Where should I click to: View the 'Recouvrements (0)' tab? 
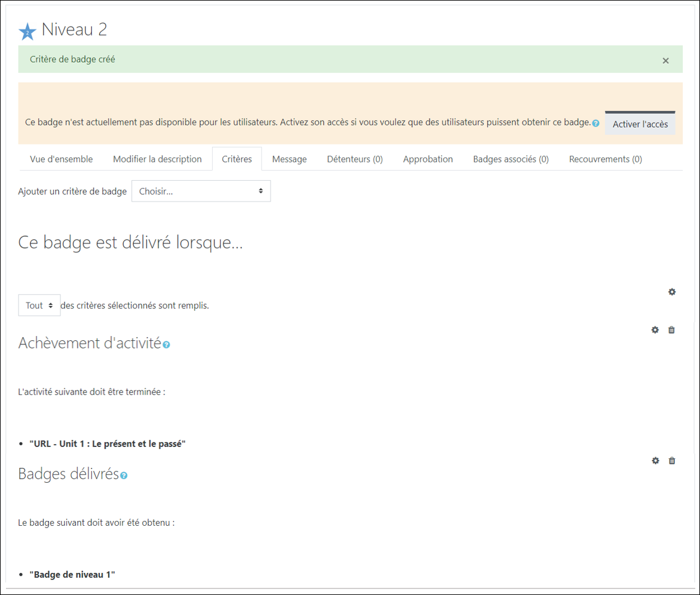coord(605,159)
